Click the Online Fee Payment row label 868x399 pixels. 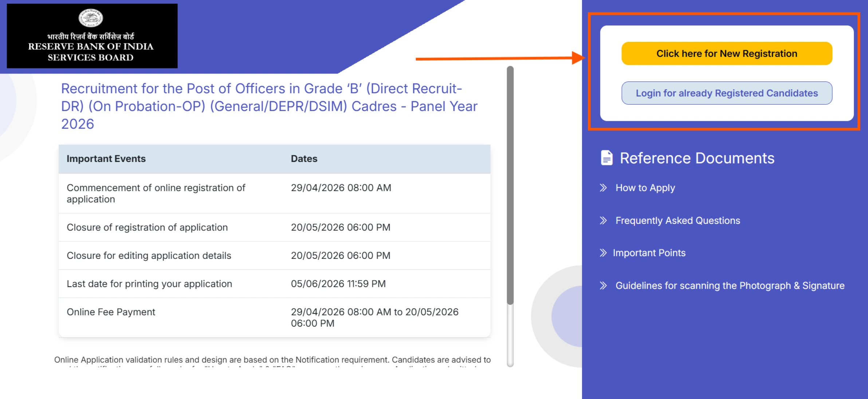(111, 312)
